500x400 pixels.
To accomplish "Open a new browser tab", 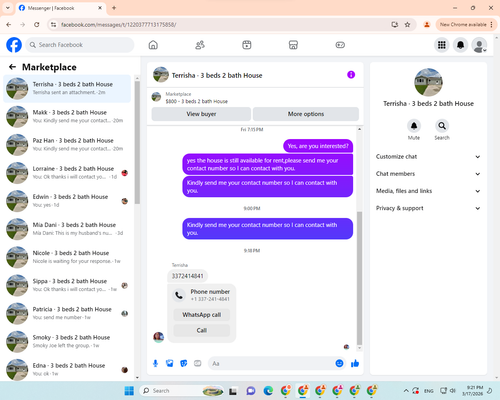I will tap(114, 8).
